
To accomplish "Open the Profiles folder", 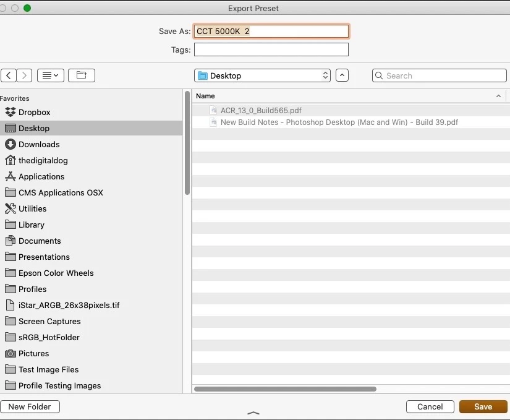I will [91, 289].
